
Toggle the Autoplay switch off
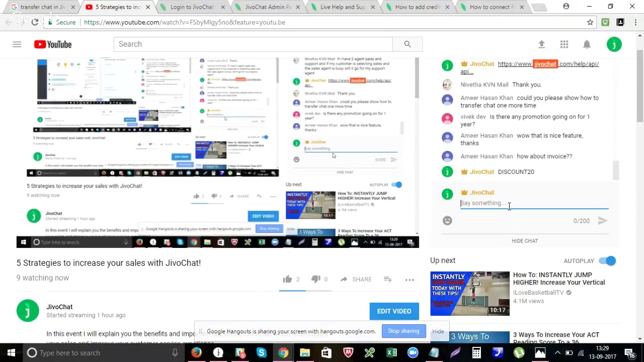tap(608, 260)
